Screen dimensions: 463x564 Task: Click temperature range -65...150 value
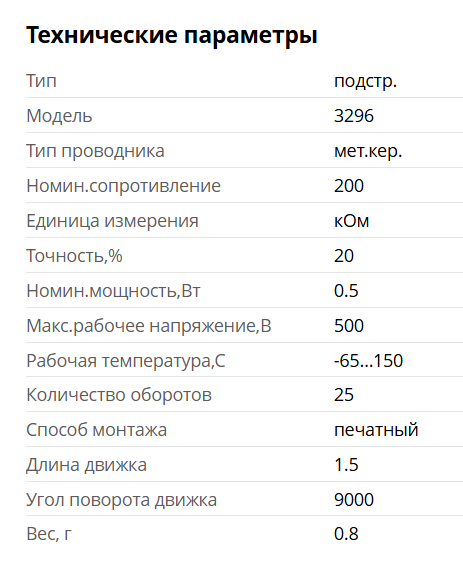pyautogui.click(x=368, y=360)
